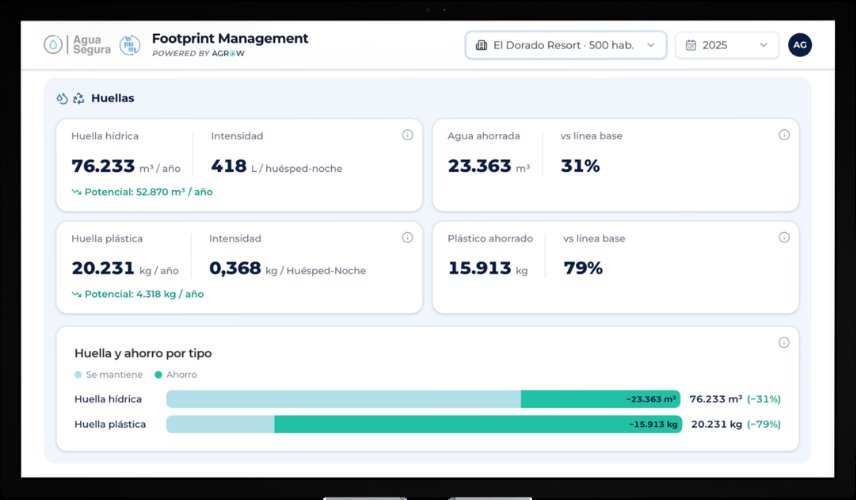Click green savings segment of Huella plástica bar

pyautogui.click(x=478, y=424)
